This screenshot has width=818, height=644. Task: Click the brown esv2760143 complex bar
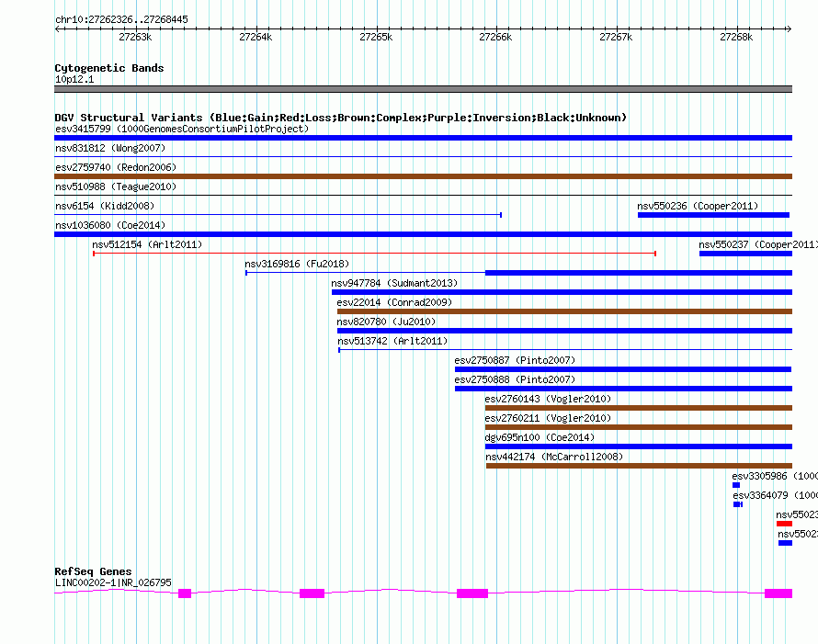(639, 408)
